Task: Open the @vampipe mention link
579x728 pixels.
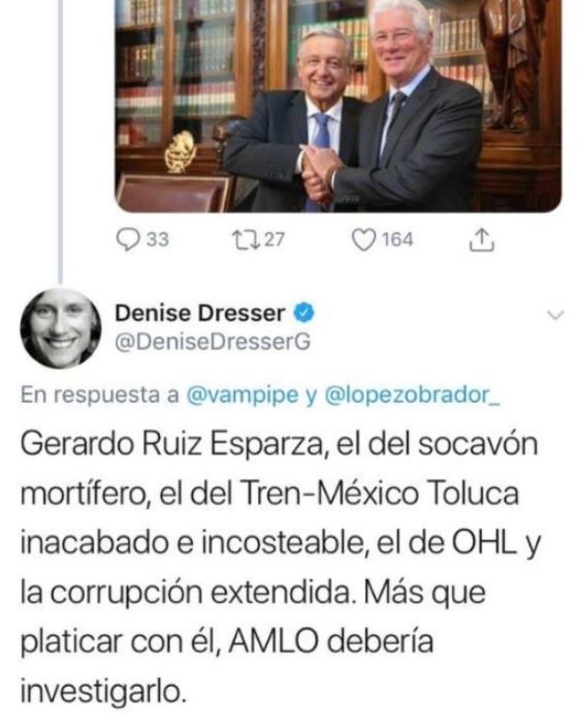Action: tap(242, 395)
